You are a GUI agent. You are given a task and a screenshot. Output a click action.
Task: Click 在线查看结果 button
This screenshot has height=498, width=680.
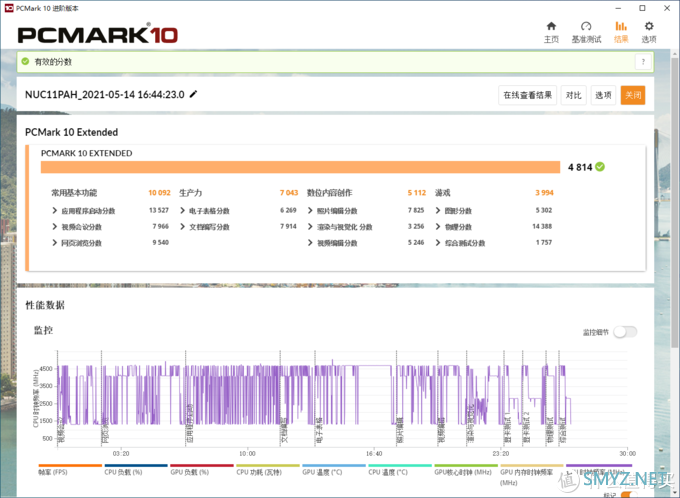527,95
